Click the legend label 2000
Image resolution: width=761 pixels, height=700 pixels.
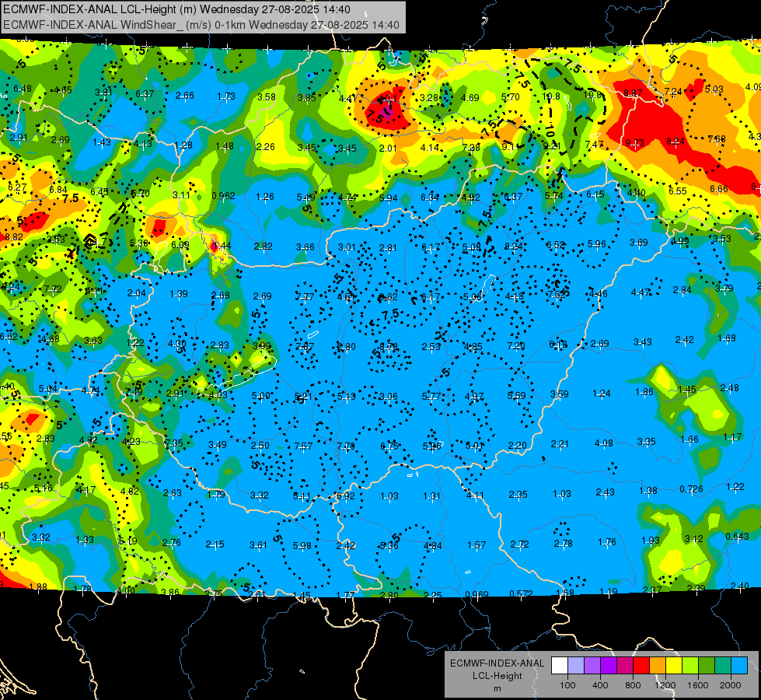tap(731, 685)
